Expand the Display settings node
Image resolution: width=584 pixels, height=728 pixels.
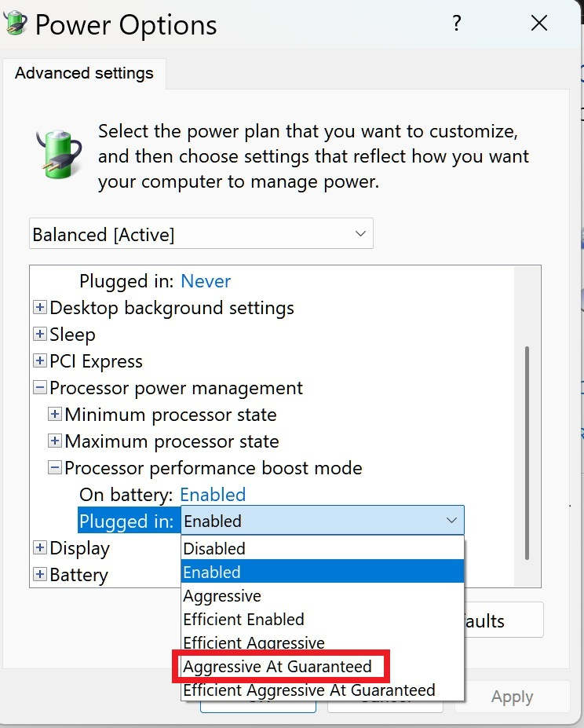(40, 547)
